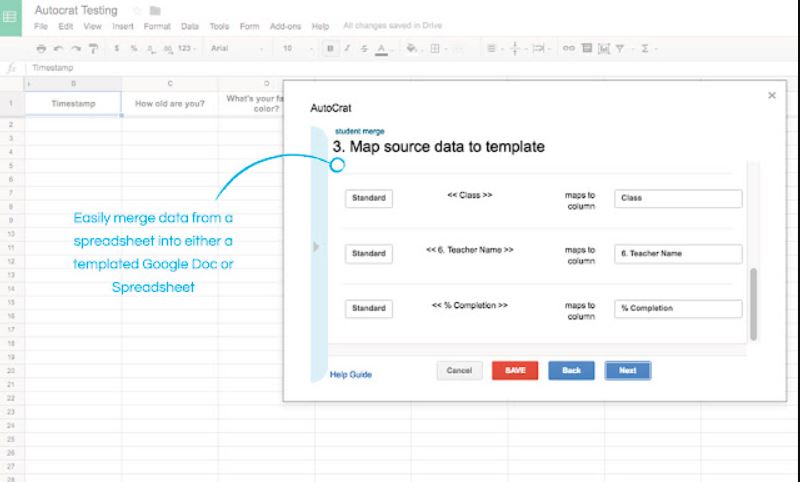
Task: Open vertical align icon menu
Action: 515,48
